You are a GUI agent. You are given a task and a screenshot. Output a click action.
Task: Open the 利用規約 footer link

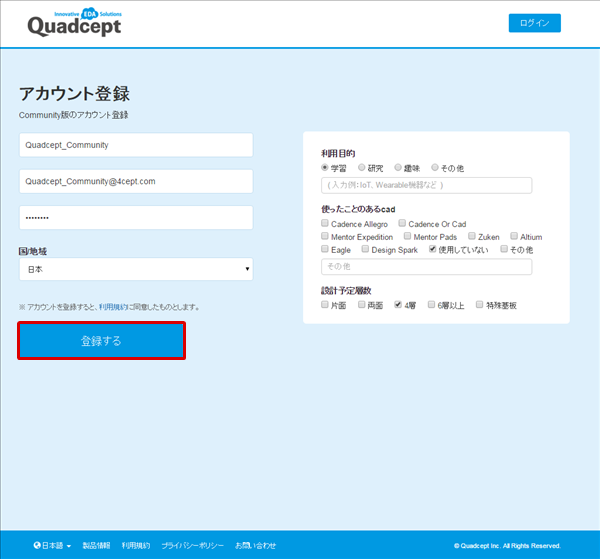pyautogui.click(x=136, y=546)
